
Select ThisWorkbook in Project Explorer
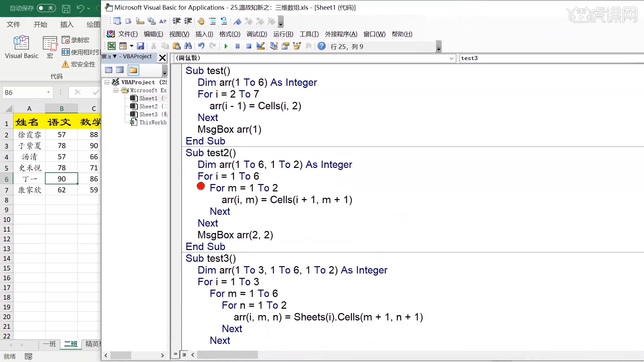[148, 122]
